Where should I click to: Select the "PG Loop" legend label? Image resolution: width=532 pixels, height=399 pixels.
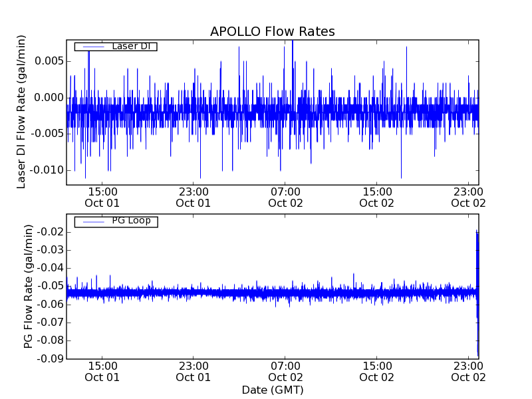[x=131, y=221]
